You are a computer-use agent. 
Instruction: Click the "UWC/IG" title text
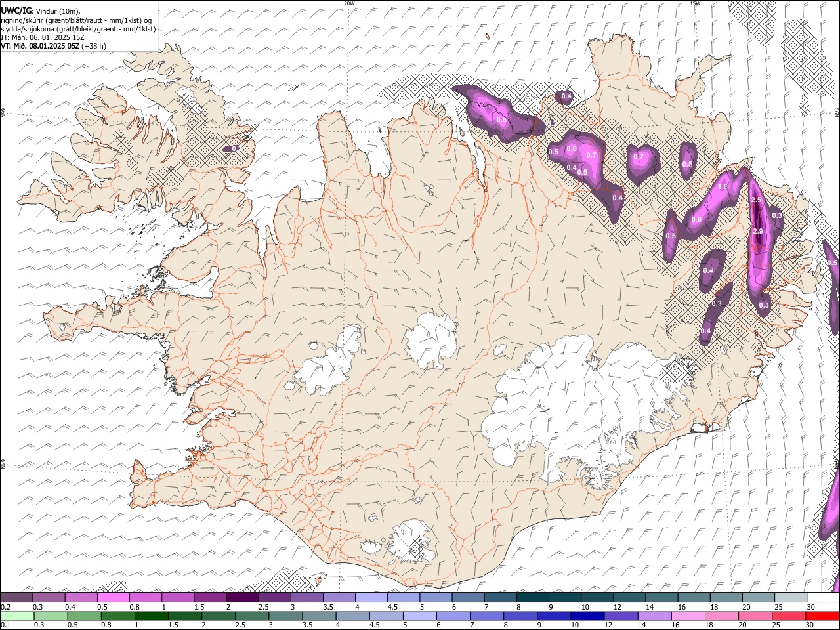click(x=16, y=10)
